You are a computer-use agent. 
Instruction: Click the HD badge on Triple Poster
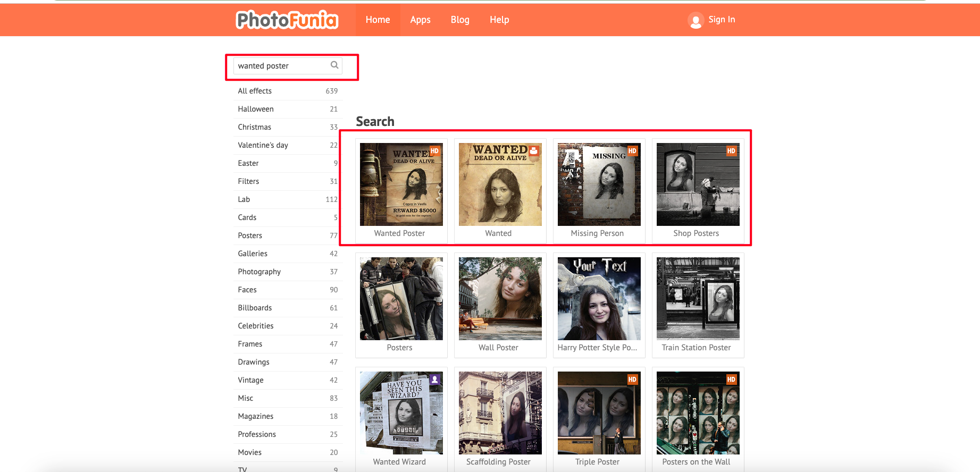[x=632, y=380]
